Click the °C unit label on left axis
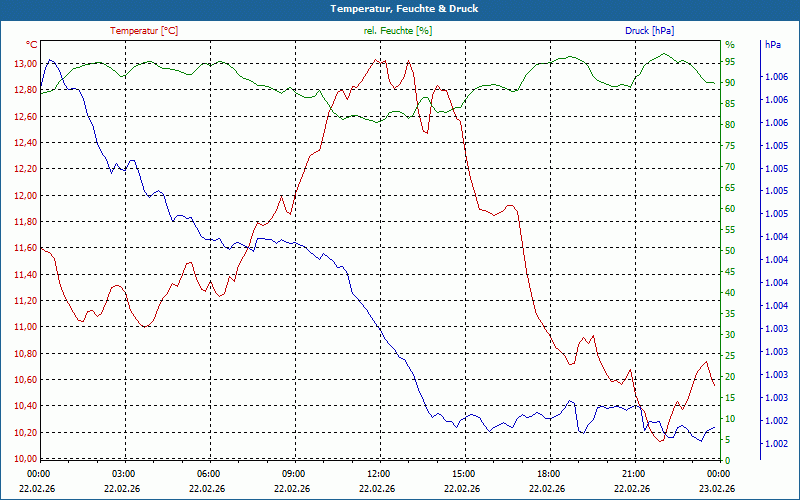The height and width of the screenshot is (500, 800). point(32,45)
